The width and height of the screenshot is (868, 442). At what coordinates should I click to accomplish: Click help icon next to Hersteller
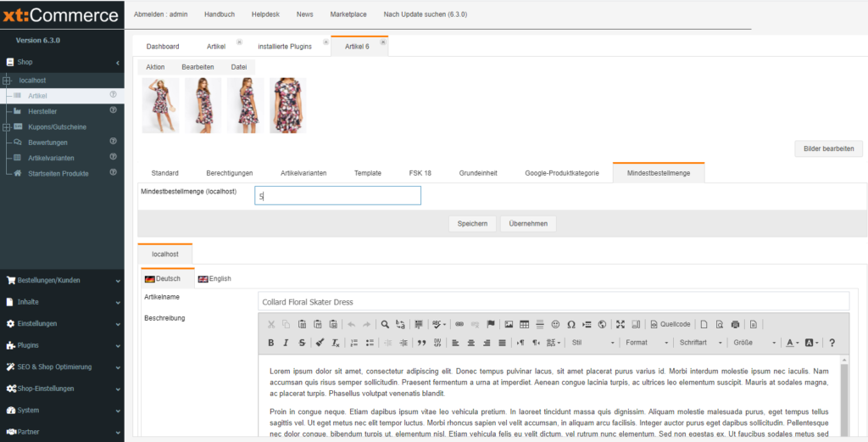(x=113, y=110)
